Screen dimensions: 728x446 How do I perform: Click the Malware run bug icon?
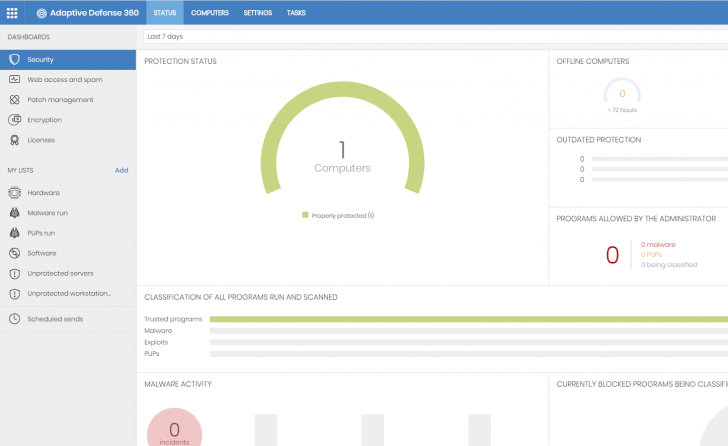click(14, 213)
